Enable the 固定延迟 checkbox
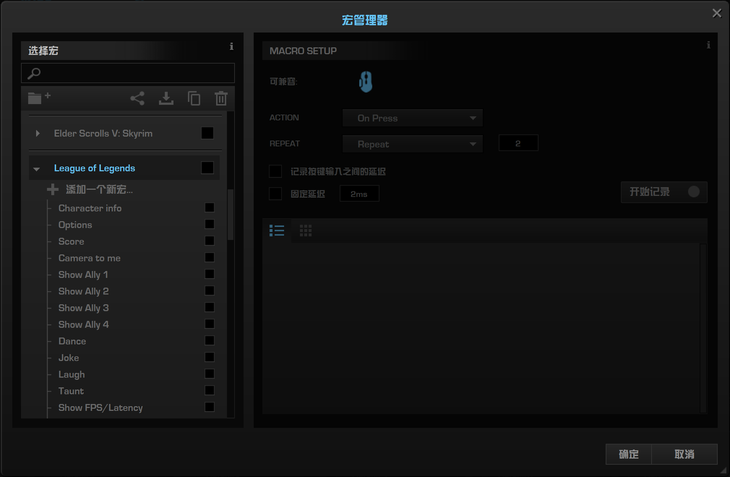This screenshot has height=477, width=730. (x=276, y=194)
